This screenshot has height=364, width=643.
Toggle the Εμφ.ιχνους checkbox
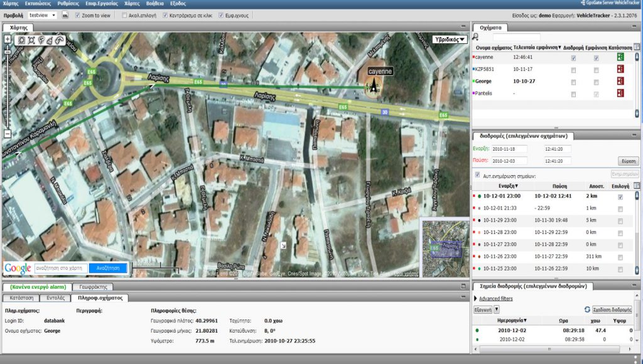pos(221,15)
